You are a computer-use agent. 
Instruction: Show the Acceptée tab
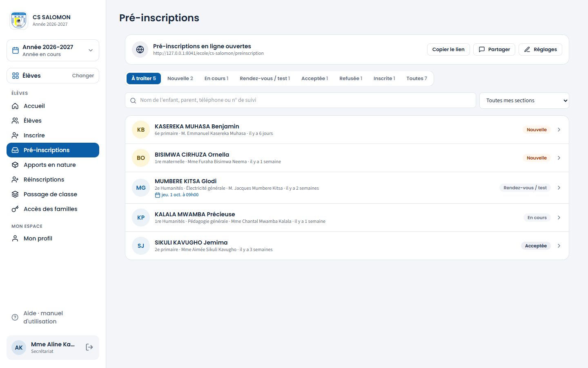314,79
